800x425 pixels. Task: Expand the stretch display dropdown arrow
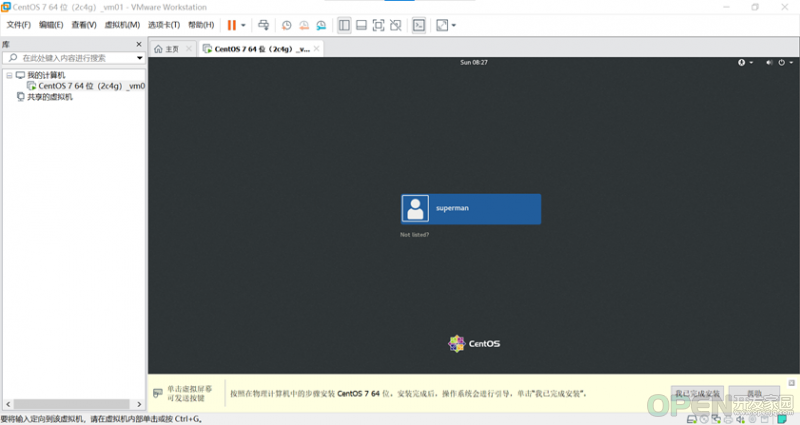coord(454,25)
